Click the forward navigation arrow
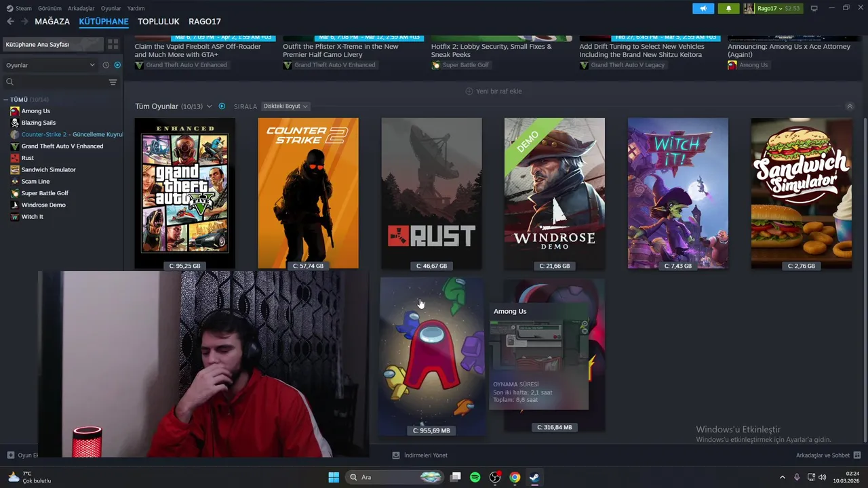Viewport: 868px width, 488px height. point(24,22)
